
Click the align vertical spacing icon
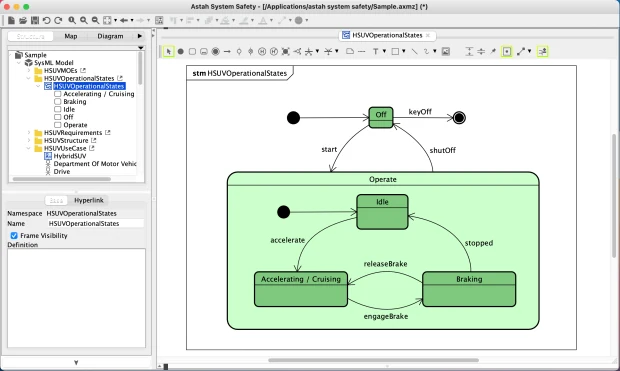click(x=469, y=51)
